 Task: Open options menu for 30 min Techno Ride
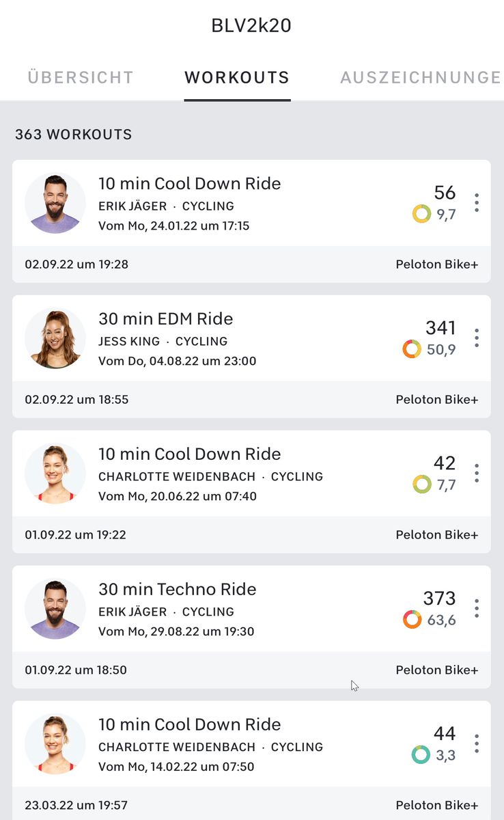pyautogui.click(x=477, y=608)
